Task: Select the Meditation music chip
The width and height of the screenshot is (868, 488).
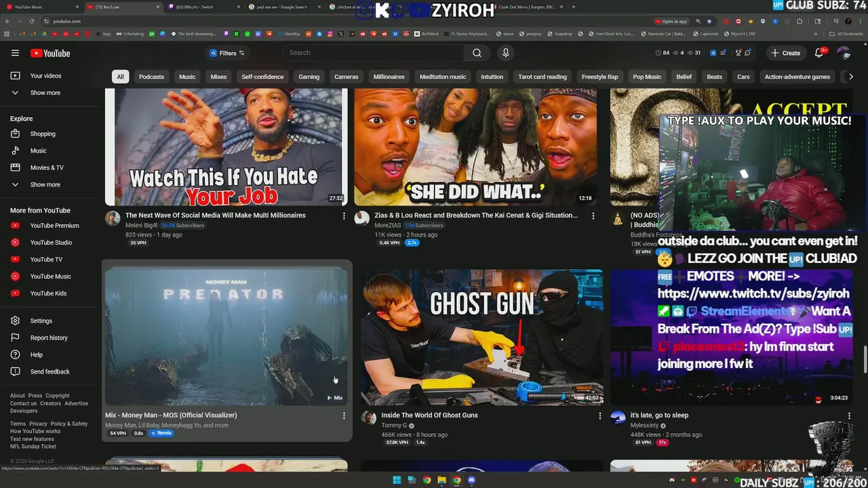Action: click(x=443, y=77)
